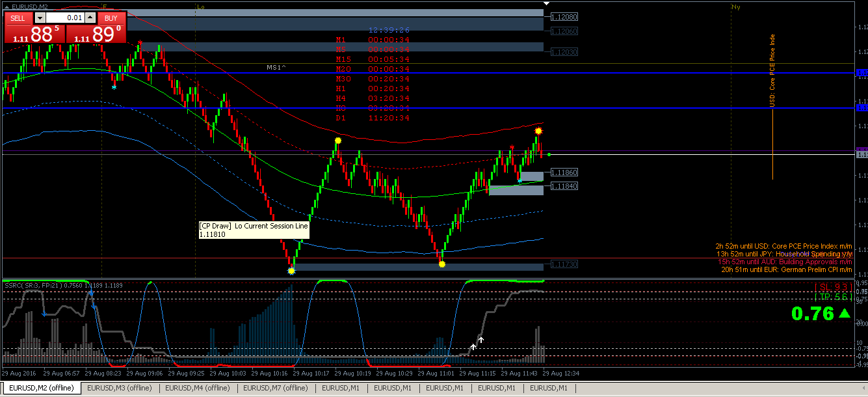
Task: Click the 12:39:26 clock text
Action: pos(389,30)
